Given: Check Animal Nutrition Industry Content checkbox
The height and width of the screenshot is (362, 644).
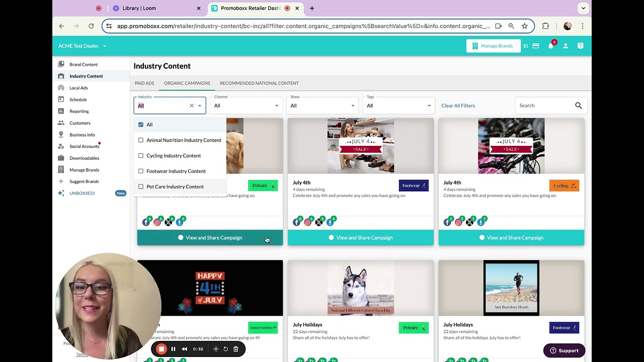Looking at the screenshot, I should click(141, 140).
